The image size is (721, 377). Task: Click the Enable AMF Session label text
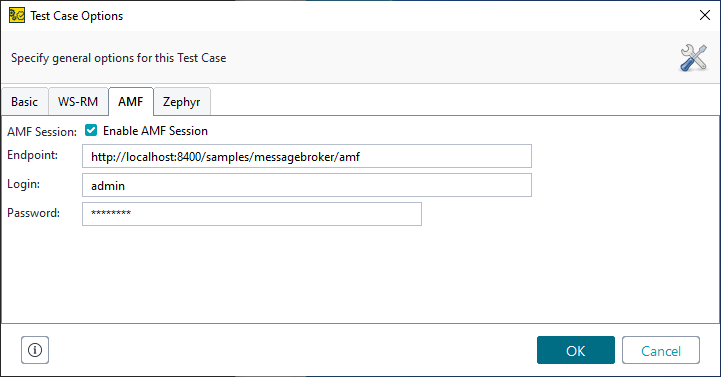pyautogui.click(x=155, y=131)
